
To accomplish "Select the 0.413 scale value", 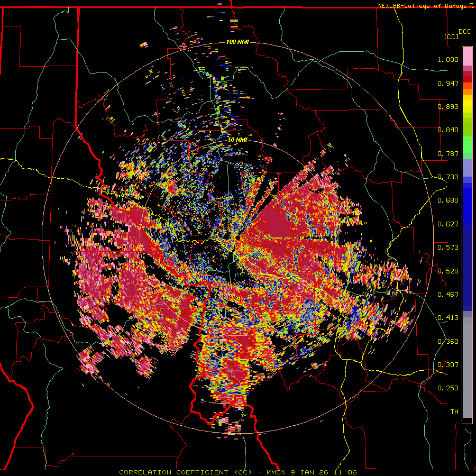I will (x=448, y=318).
